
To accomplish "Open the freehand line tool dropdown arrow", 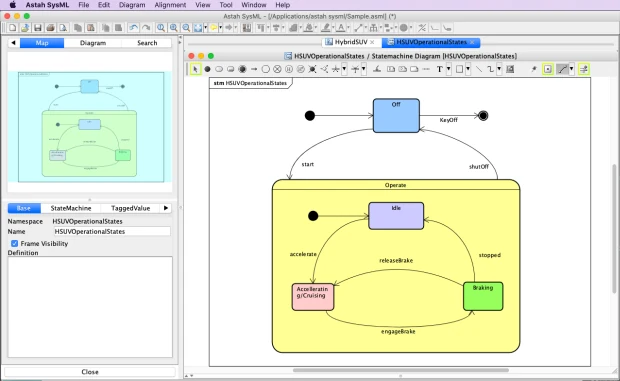I will click(499, 69).
